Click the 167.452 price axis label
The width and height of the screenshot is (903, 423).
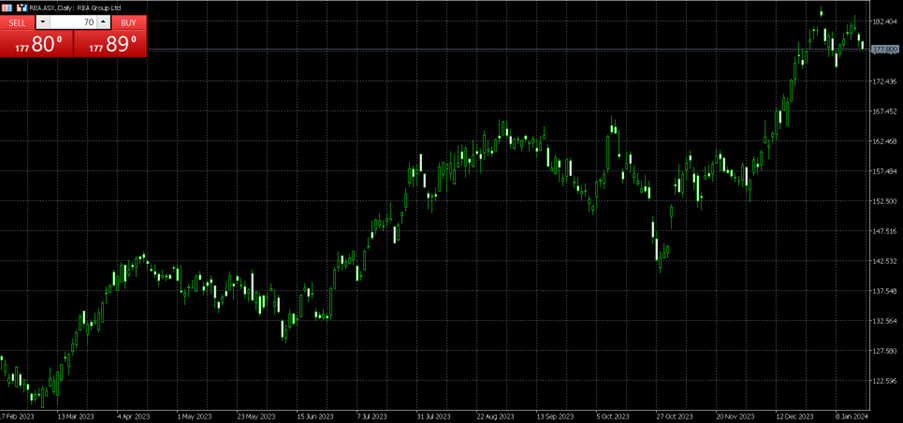tap(885, 111)
